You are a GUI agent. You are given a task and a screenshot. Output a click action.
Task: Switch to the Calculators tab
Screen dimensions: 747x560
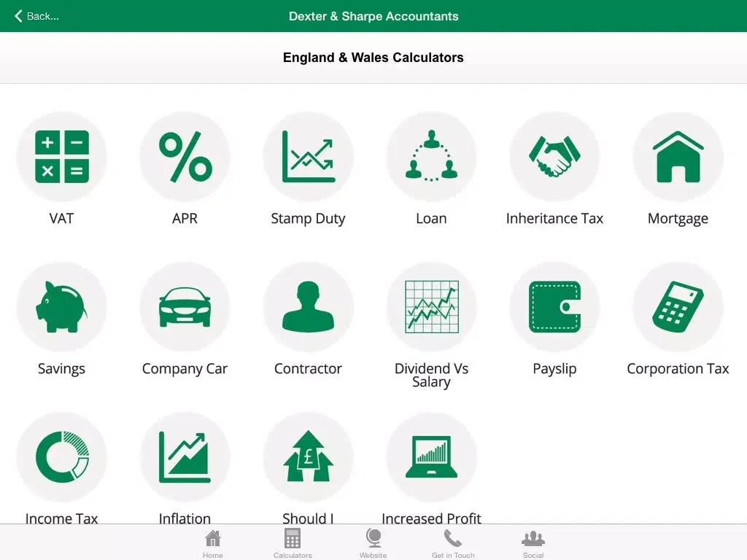293,544
